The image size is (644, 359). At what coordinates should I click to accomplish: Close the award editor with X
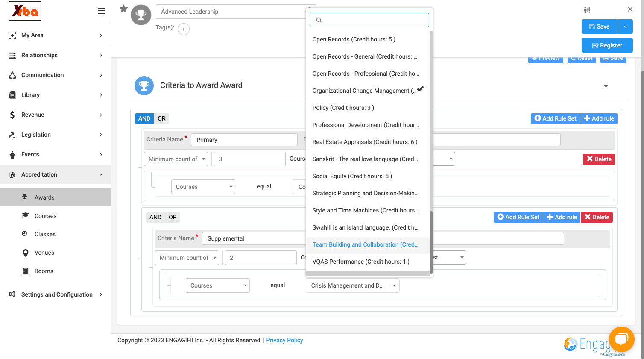[x=630, y=9]
